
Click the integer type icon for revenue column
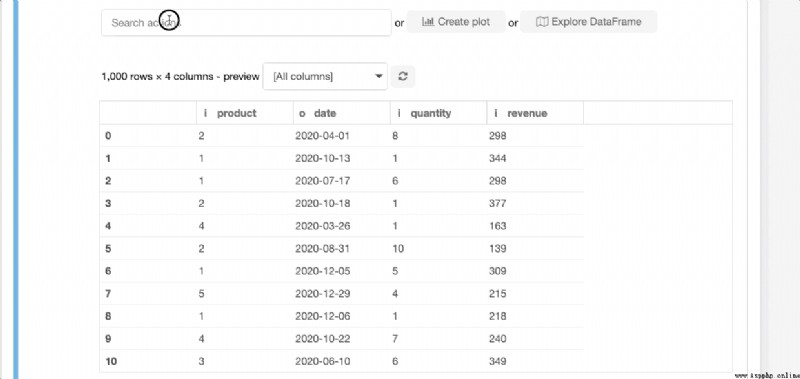[496, 113]
